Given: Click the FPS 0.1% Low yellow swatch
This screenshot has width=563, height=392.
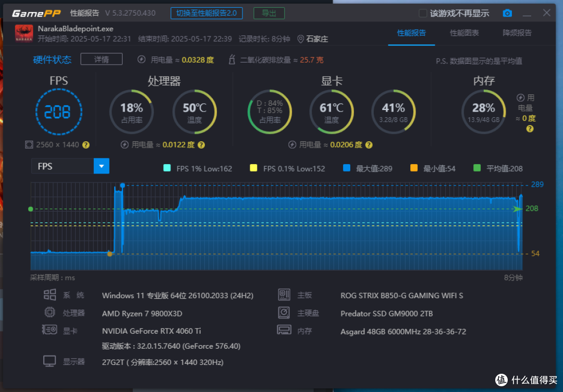Looking at the screenshot, I should (x=253, y=168).
